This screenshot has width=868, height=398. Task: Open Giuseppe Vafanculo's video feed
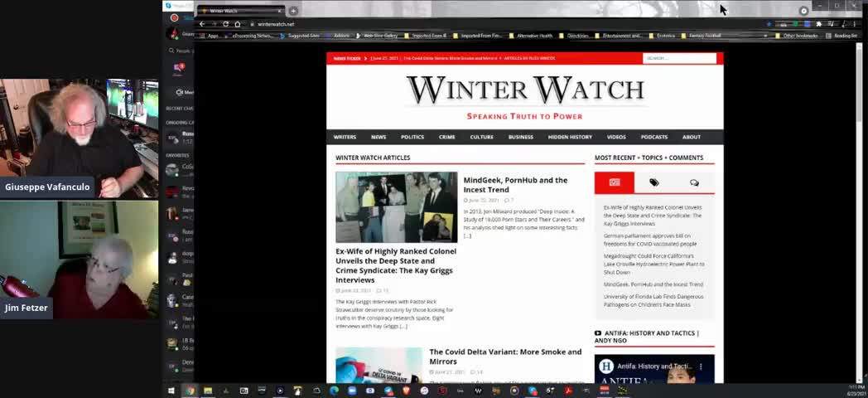coord(80,138)
